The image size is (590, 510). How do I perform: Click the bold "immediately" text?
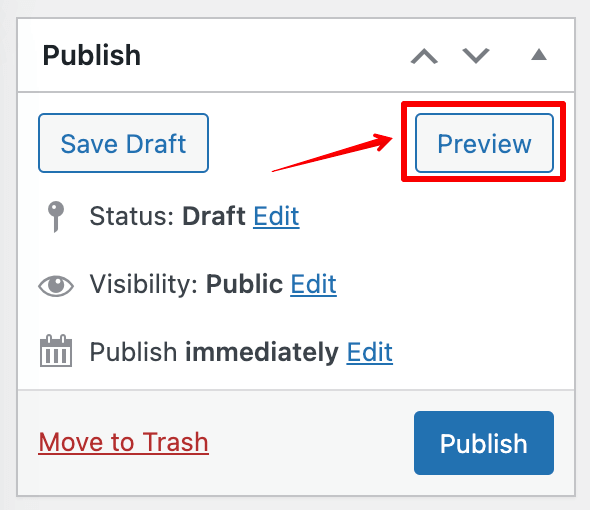(262, 353)
